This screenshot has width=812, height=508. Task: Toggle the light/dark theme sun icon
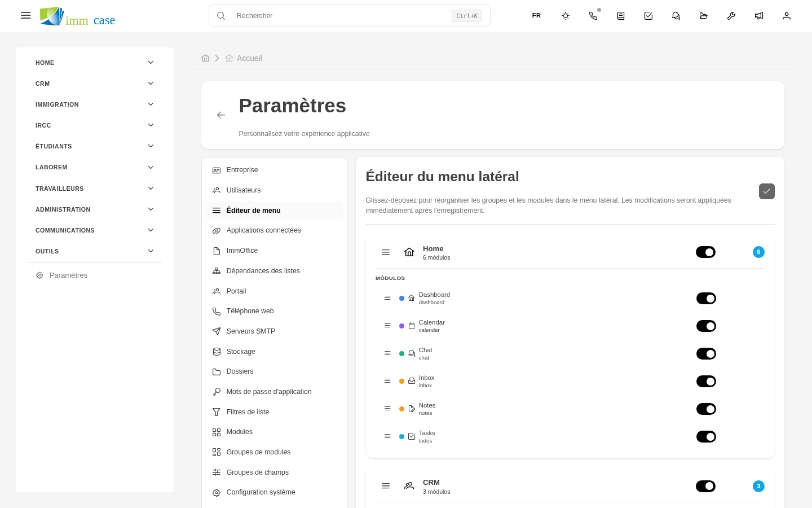pos(566,16)
